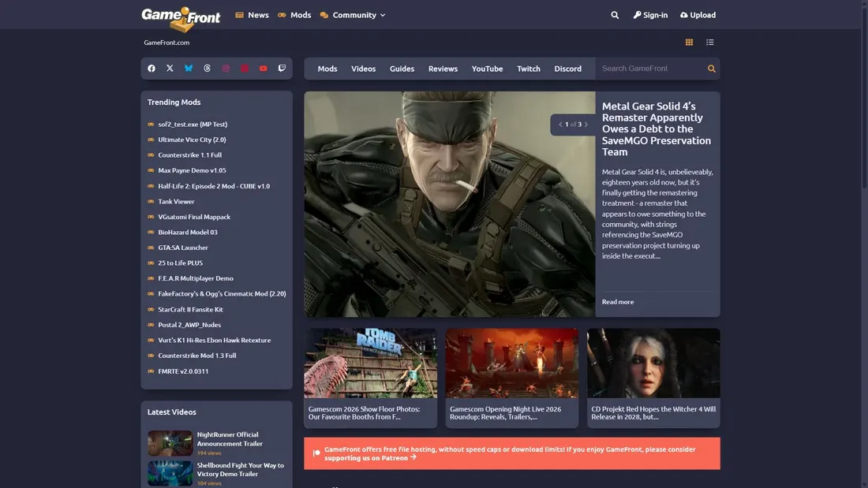Open trending mod 'Counterstrike Mod 1.3 Full'
Image resolution: width=868 pixels, height=488 pixels.
(x=197, y=356)
